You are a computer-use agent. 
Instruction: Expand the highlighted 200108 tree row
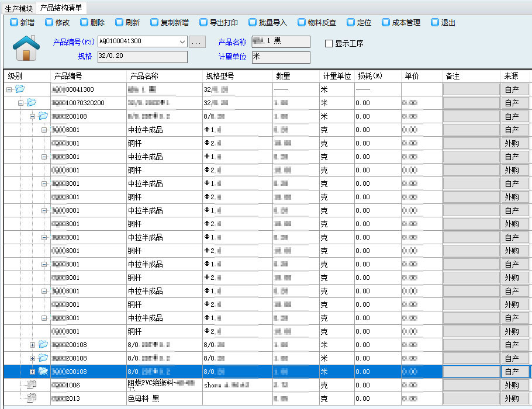point(33,372)
